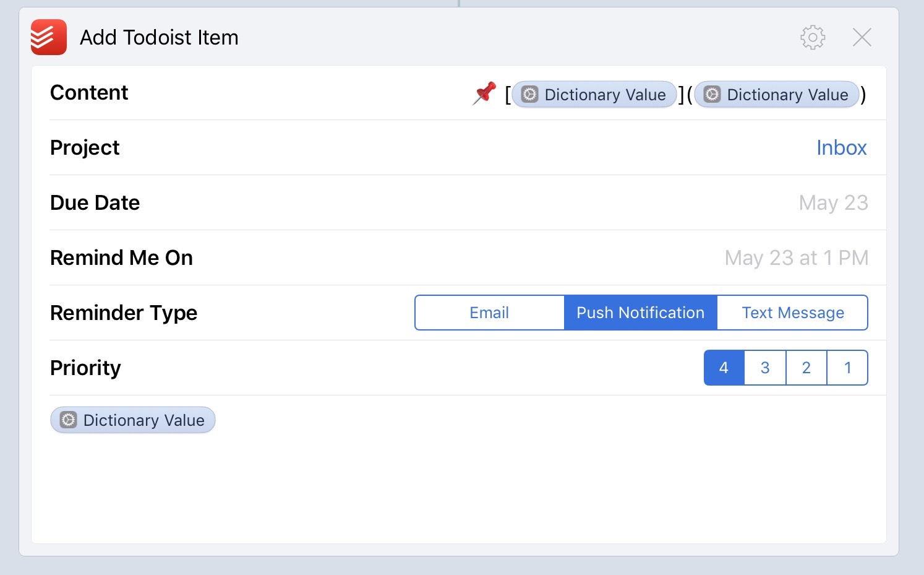
Task: Remove the Add Todoist Item action
Action: [x=862, y=37]
